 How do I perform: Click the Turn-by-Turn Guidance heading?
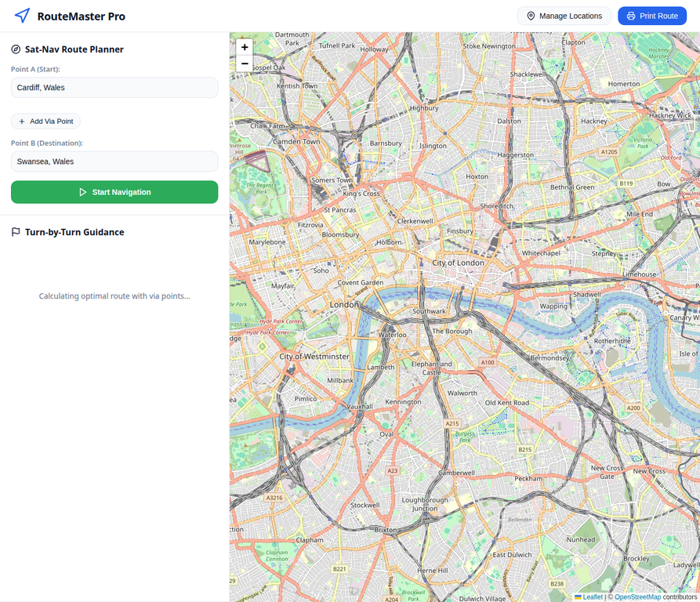[x=74, y=232]
